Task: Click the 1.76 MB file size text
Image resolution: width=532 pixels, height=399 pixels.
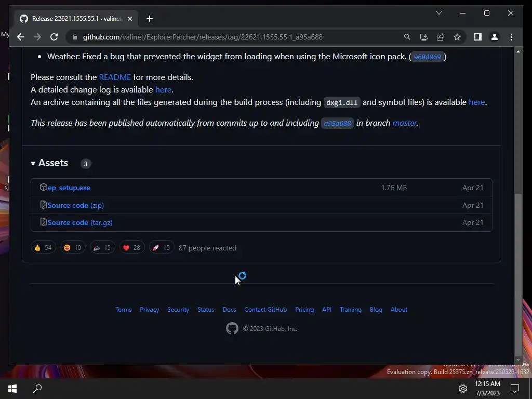Action: tap(394, 188)
